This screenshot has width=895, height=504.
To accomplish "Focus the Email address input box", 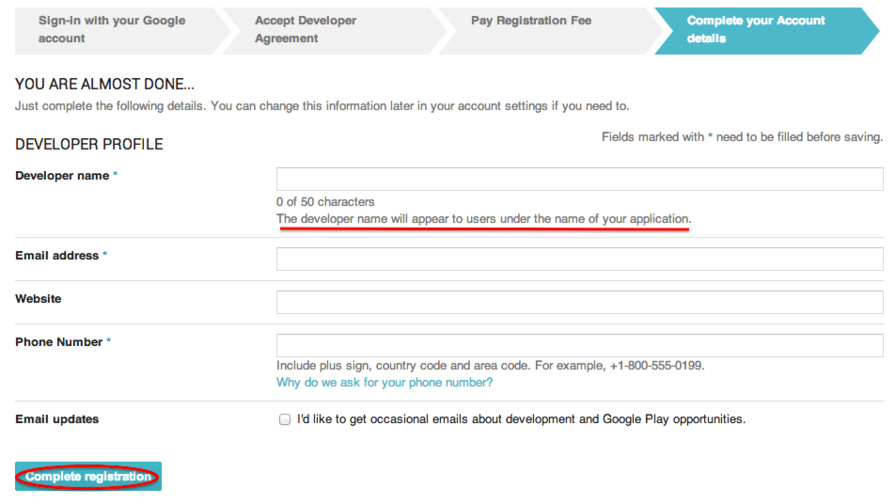I will pyautogui.click(x=579, y=259).
